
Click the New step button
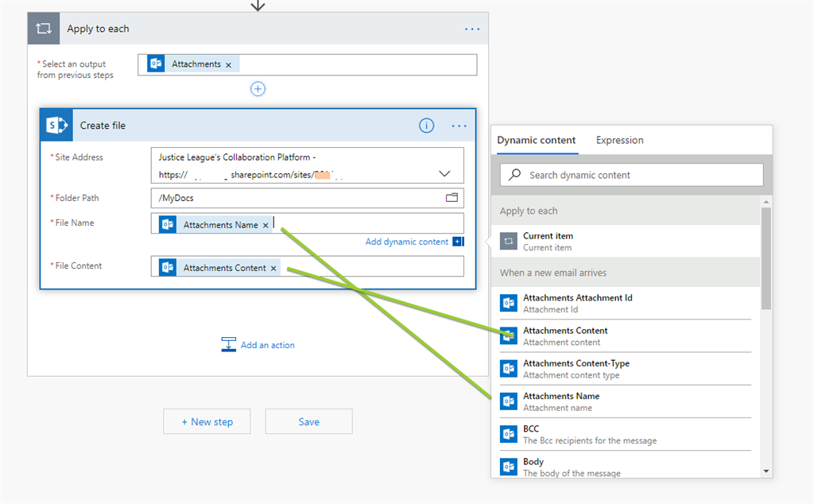tap(207, 421)
